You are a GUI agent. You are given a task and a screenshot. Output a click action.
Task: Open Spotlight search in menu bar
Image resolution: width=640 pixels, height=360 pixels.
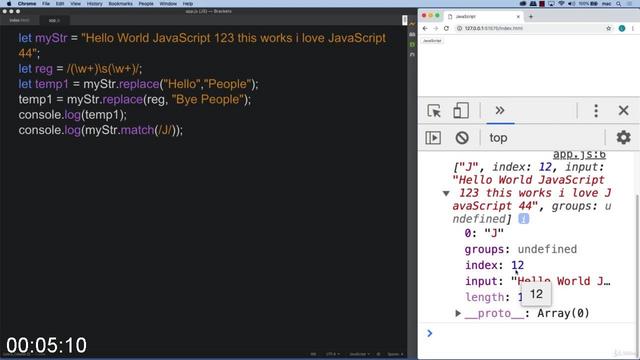(x=619, y=4)
